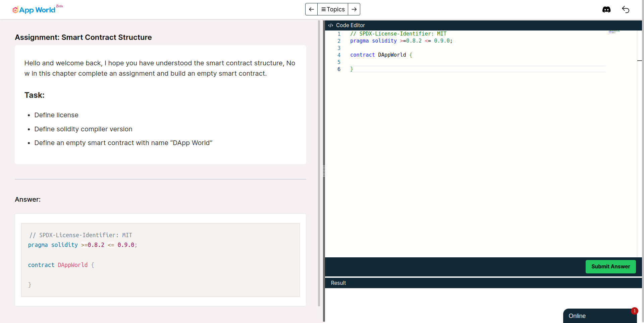Click line number 4 in the gutter
Screen dimensions: 644x323
pyautogui.click(x=339, y=55)
